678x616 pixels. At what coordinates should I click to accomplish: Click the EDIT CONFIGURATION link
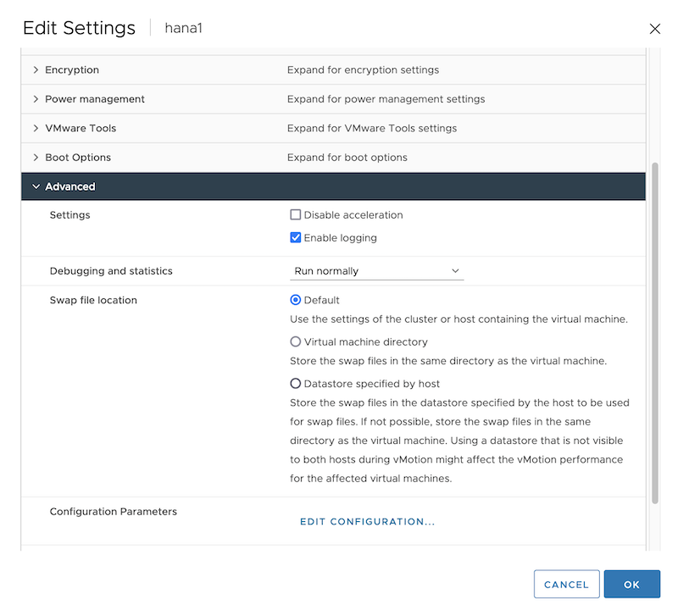tap(367, 522)
